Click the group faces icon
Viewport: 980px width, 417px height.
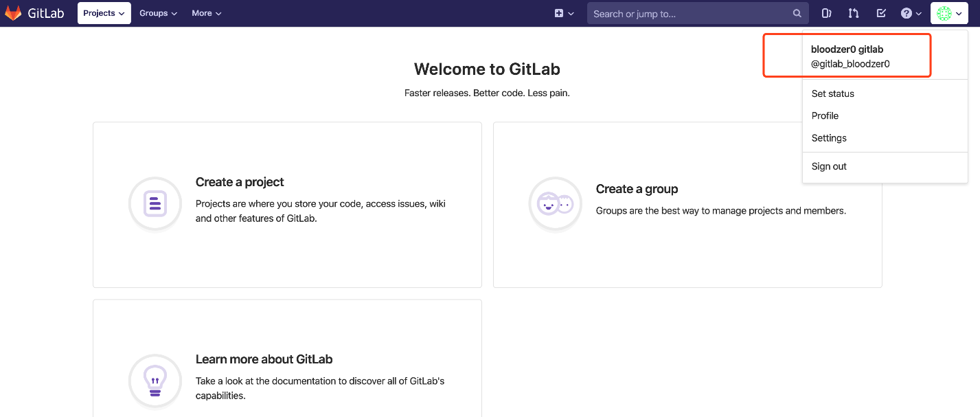[556, 204]
